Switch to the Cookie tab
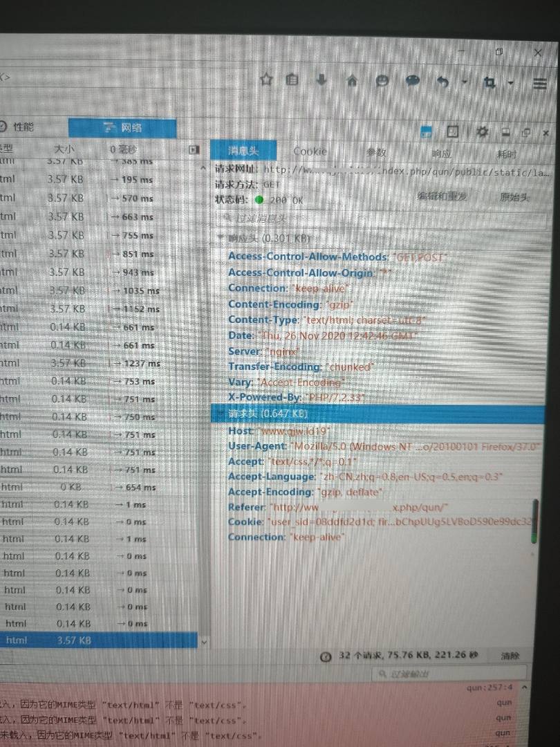The height and width of the screenshot is (747, 560). [310, 151]
